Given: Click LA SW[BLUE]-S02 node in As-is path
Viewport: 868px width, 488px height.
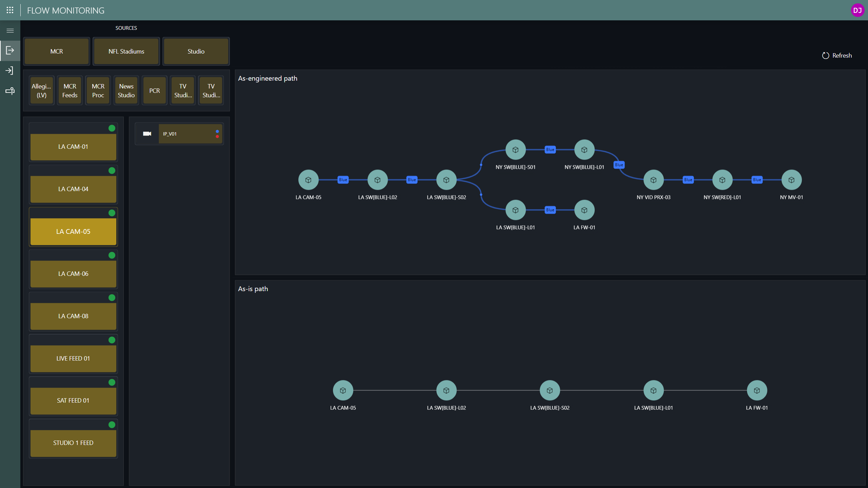Looking at the screenshot, I should pyautogui.click(x=550, y=390).
